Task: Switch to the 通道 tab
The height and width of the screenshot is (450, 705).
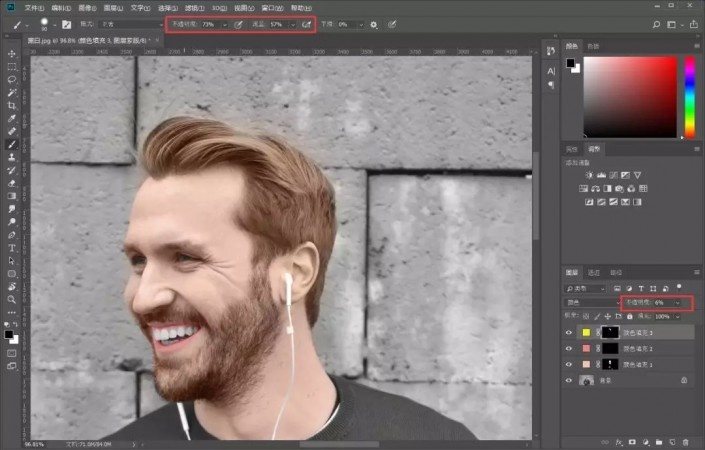Action: (594, 272)
